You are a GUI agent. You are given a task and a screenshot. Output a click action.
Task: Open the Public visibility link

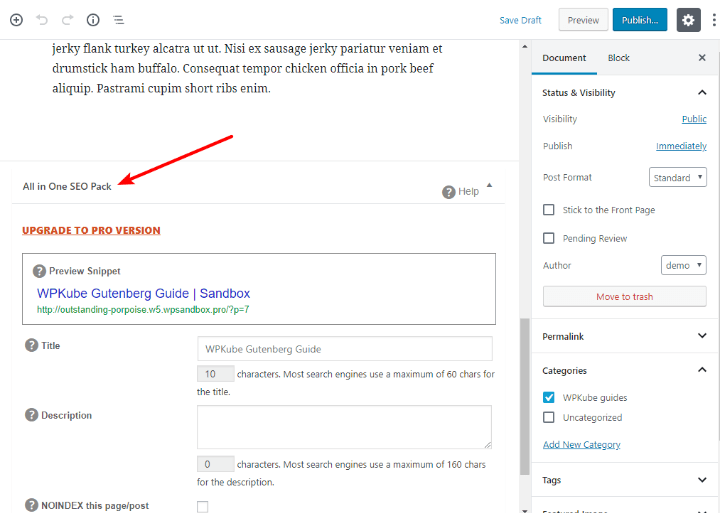point(694,119)
